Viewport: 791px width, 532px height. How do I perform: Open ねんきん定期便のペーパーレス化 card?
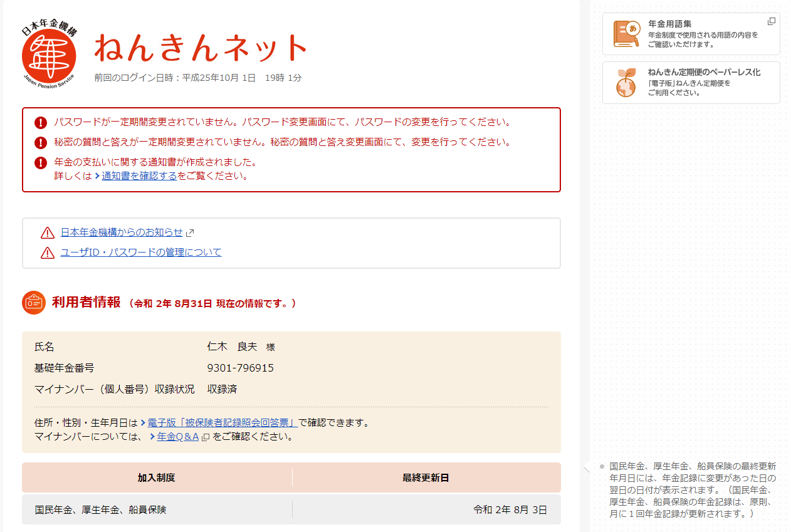[x=691, y=83]
